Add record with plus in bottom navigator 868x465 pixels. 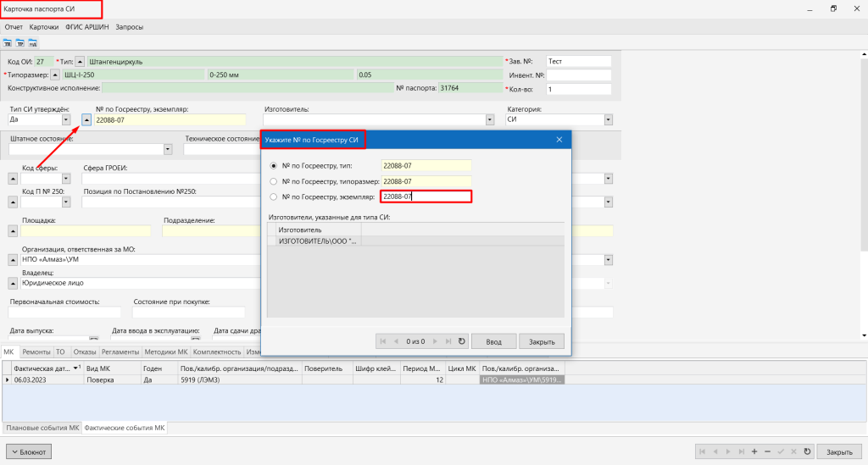coord(754,451)
